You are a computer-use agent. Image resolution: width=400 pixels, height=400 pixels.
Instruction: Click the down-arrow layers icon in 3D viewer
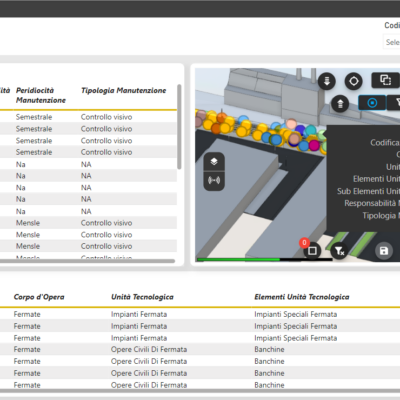coord(327,81)
